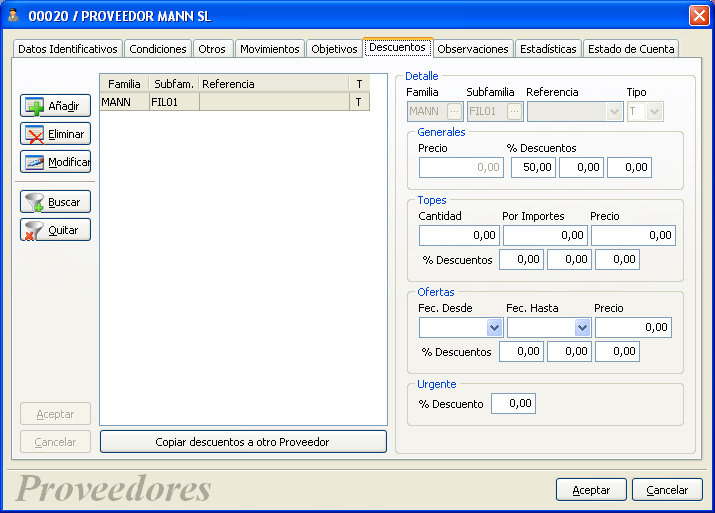Screen dimensions: 715x513
Task: Open the Subfamilia lookup ellipsis button
Action: click(x=514, y=112)
